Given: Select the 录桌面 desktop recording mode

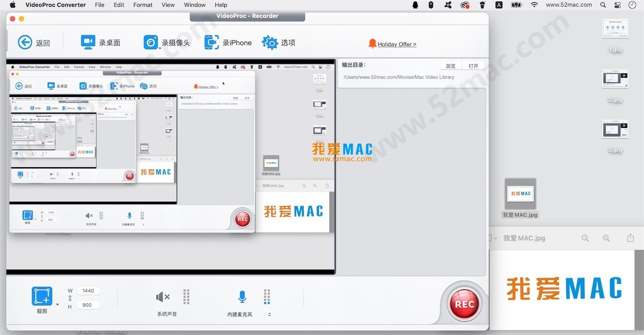Looking at the screenshot, I should pos(100,43).
